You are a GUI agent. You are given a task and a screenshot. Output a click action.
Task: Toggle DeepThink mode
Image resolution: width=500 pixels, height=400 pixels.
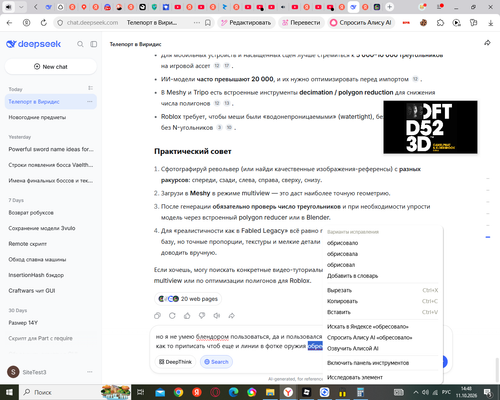point(175,362)
